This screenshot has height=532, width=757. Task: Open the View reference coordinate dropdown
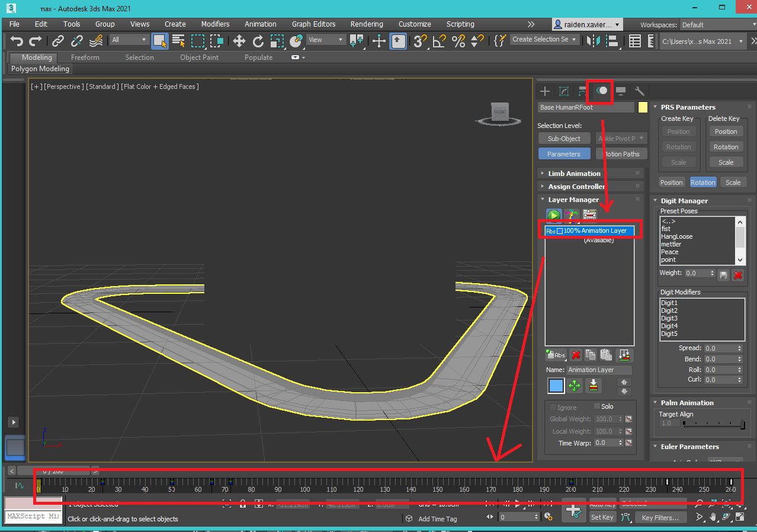click(325, 40)
